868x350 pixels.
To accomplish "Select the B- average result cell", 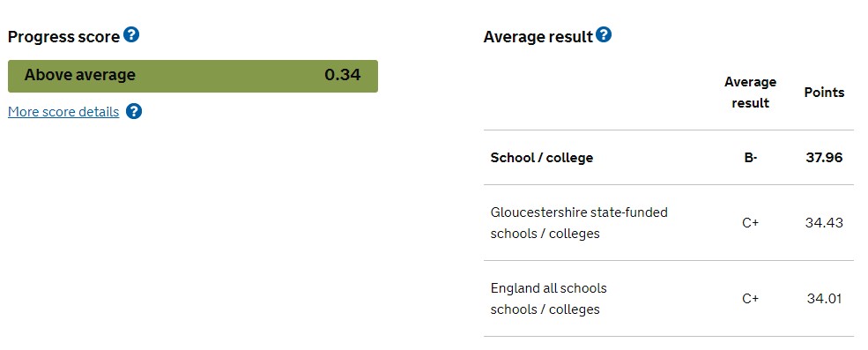I will point(750,158).
